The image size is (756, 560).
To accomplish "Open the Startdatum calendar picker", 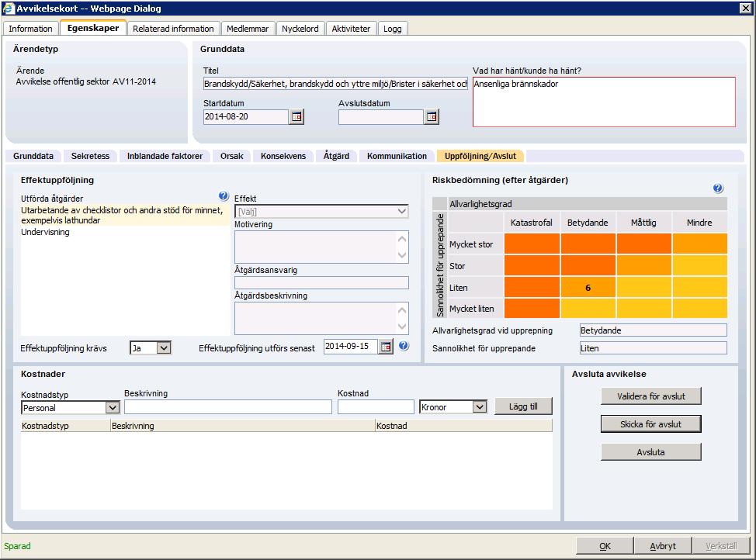I will click(x=297, y=116).
